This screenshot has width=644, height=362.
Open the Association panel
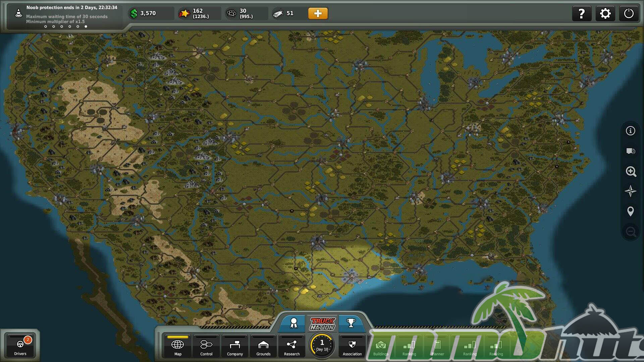(352, 347)
